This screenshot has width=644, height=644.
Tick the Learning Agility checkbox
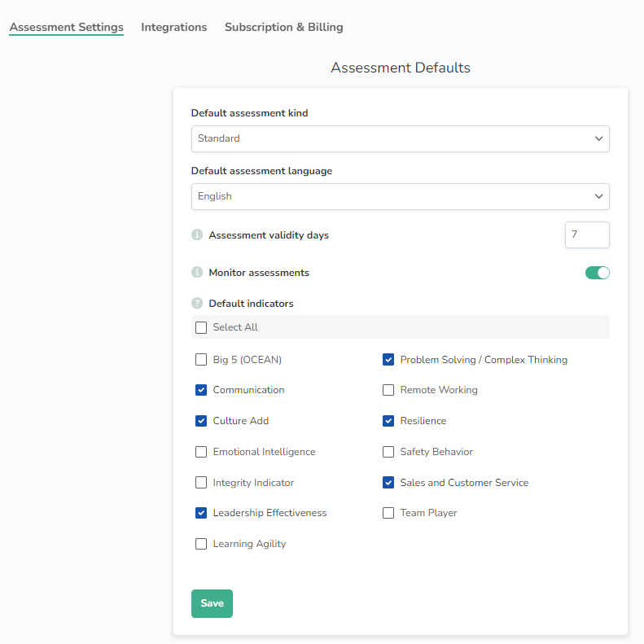coord(201,544)
